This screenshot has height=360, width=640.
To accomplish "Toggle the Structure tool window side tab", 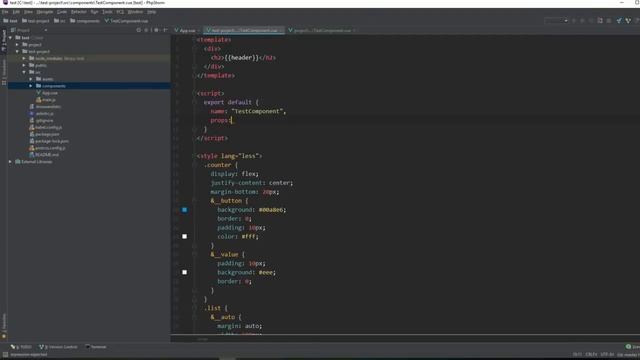I will pyautogui.click(x=4, y=72).
